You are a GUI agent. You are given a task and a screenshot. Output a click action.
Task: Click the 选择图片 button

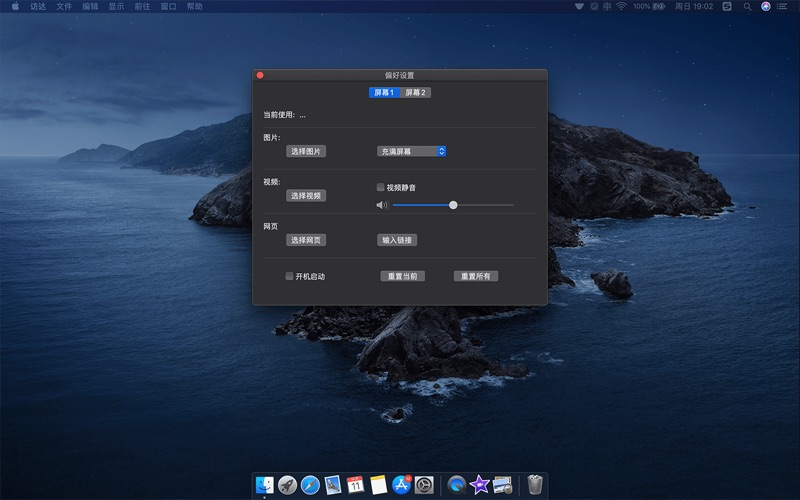(x=306, y=151)
